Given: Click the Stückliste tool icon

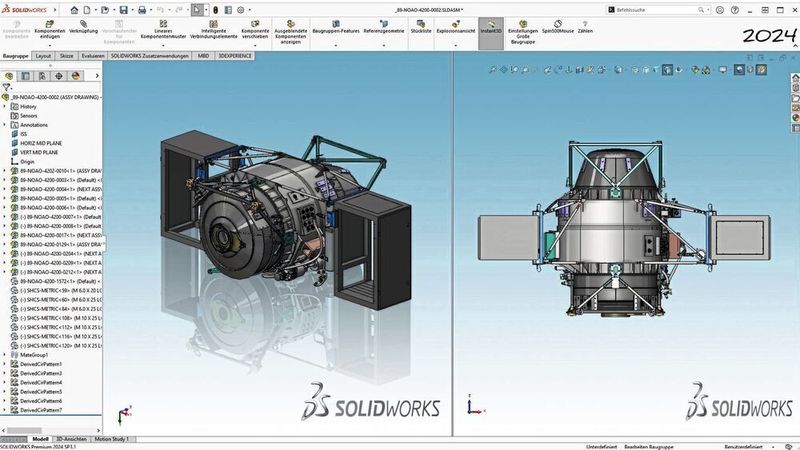Looking at the screenshot, I should [421, 25].
